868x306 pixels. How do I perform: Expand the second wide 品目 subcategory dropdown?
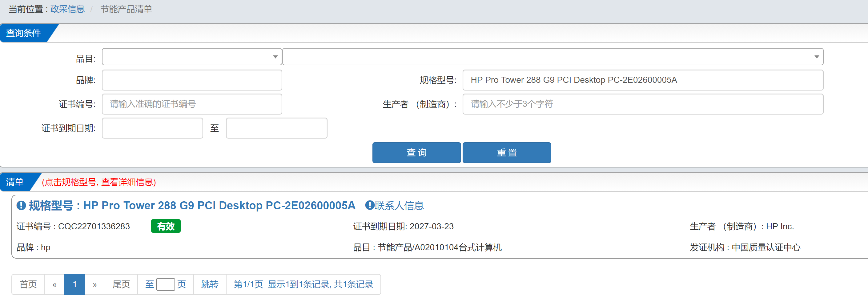click(553, 57)
